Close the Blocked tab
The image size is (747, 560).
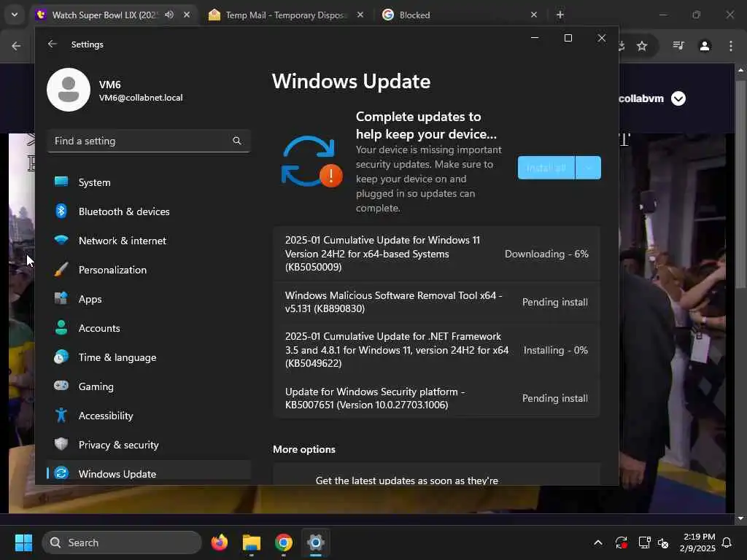point(533,15)
